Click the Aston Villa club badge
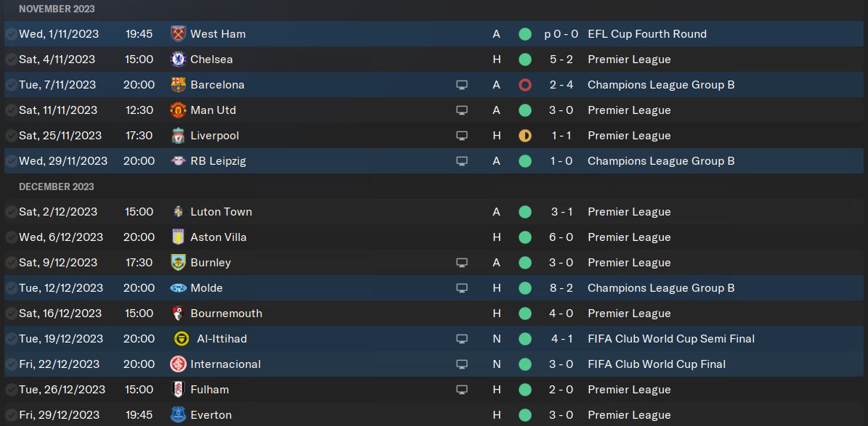Screen dimensions: 868x426 178,237
